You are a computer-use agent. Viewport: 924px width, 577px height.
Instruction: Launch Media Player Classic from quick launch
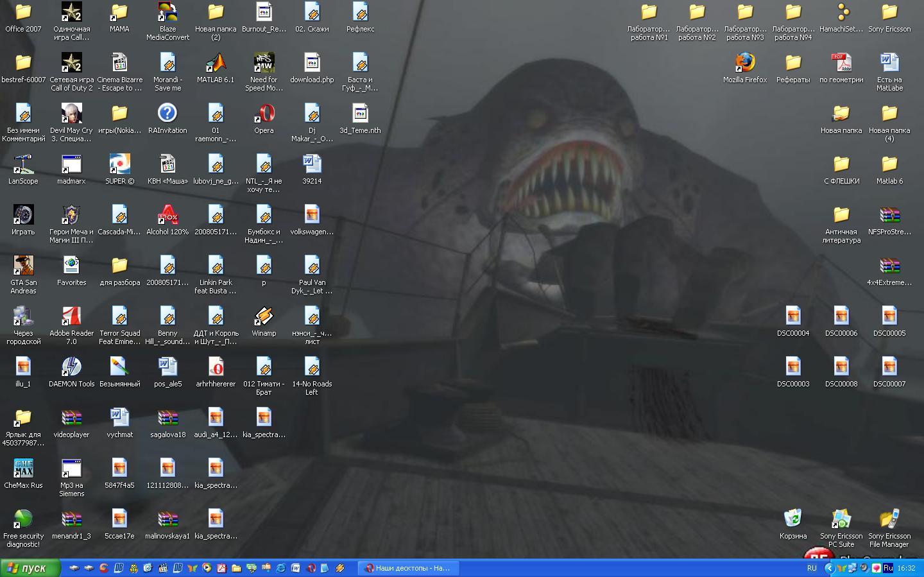(x=163, y=568)
